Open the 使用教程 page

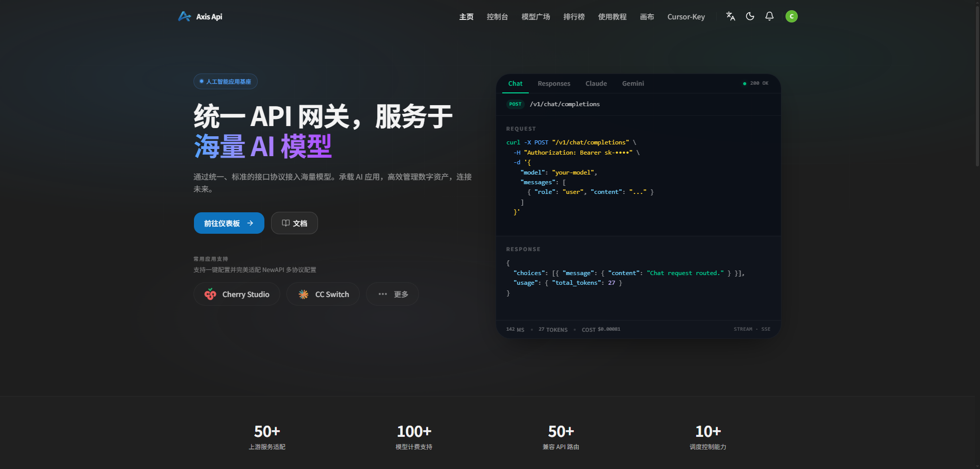click(612, 17)
